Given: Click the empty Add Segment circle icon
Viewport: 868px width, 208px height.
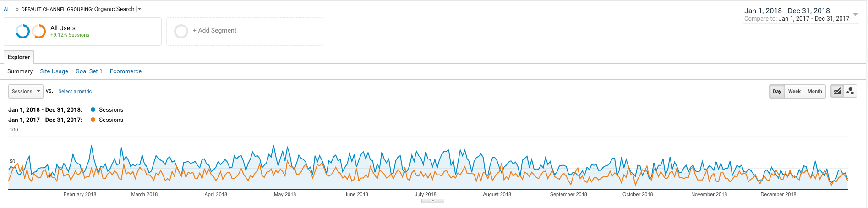Looking at the screenshot, I should (x=181, y=31).
